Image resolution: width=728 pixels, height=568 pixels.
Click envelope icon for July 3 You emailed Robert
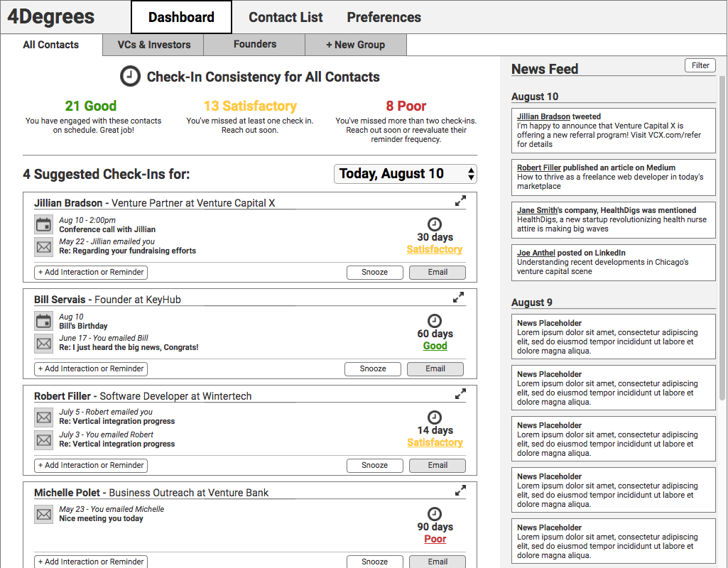[43, 439]
